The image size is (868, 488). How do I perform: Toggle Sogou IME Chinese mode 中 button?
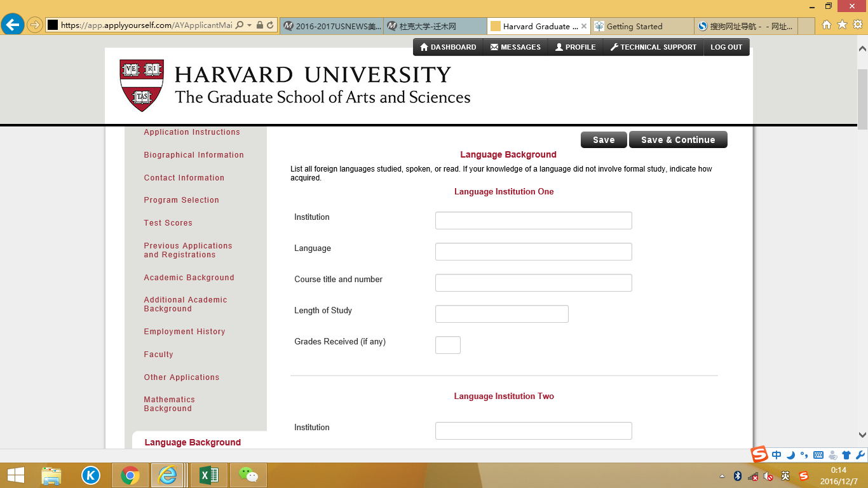click(776, 455)
